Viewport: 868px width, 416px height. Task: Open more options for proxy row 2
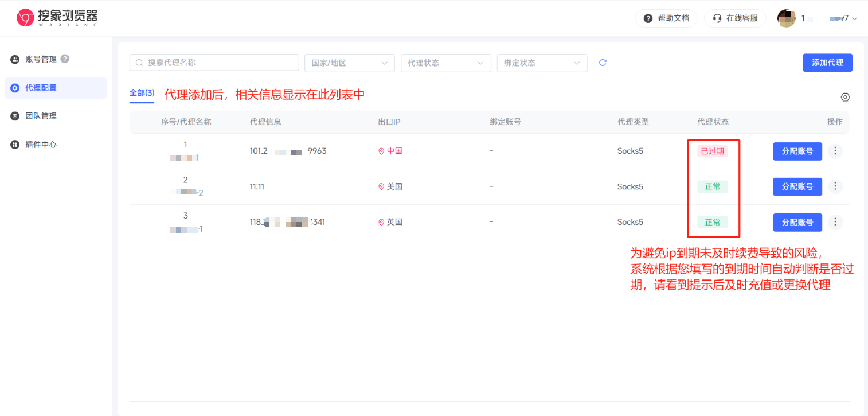click(x=835, y=186)
